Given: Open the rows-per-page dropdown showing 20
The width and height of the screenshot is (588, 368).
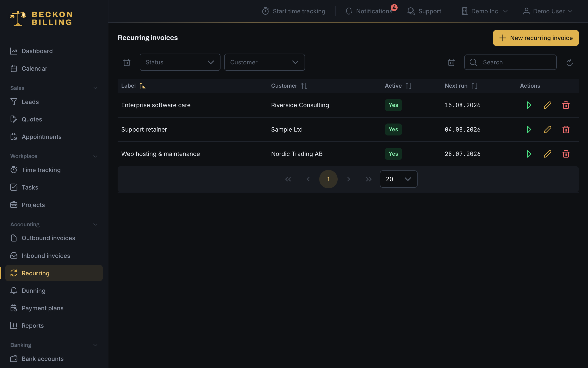Looking at the screenshot, I should (399, 179).
